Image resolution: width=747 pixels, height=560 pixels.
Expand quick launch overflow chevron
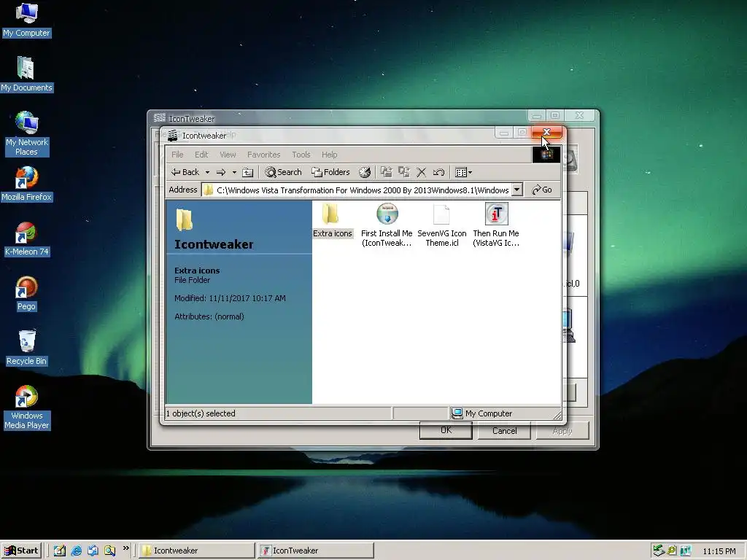[x=125, y=548]
